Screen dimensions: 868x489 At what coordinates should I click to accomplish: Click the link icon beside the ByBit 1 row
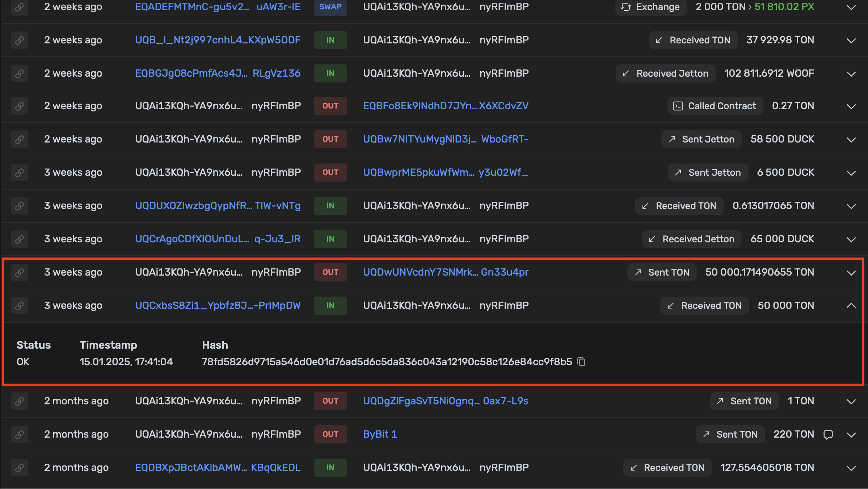[19, 434]
